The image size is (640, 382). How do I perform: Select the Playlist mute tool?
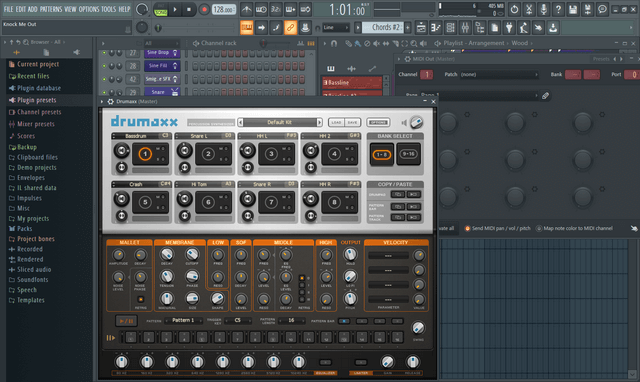pyautogui.click(x=376, y=43)
